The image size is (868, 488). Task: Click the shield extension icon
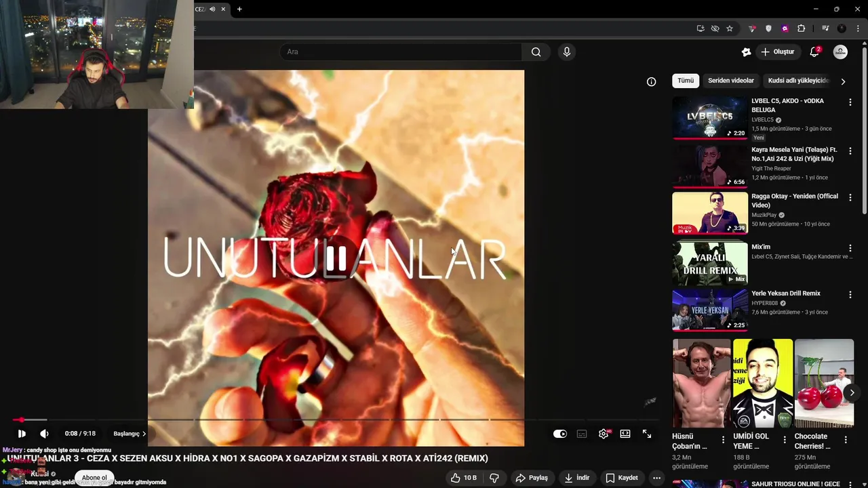[768, 28]
